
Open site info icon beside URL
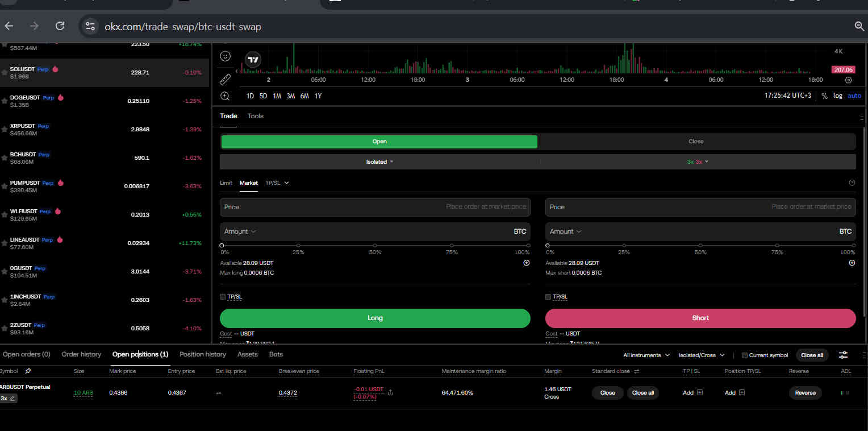[x=90, y=26]
